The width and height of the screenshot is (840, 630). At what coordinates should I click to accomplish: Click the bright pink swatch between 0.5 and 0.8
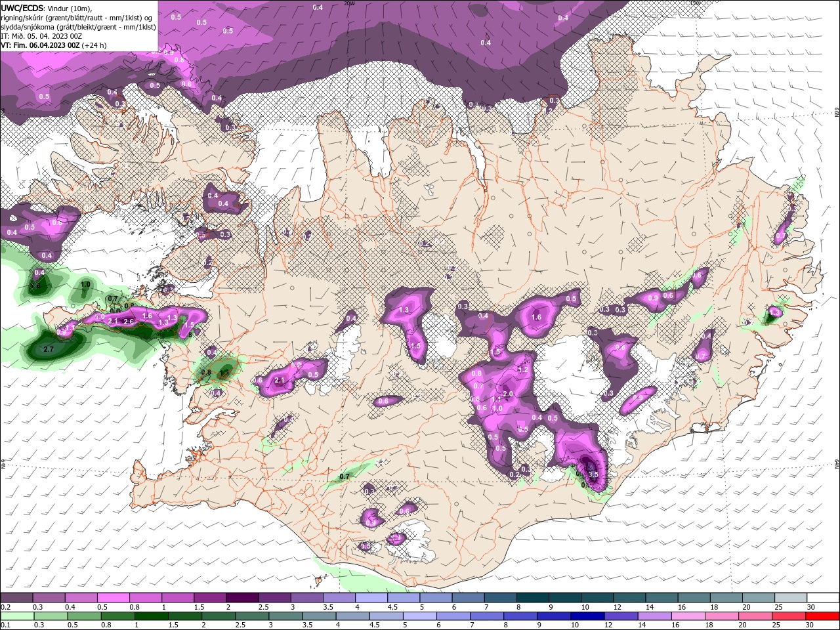point(112,598)
